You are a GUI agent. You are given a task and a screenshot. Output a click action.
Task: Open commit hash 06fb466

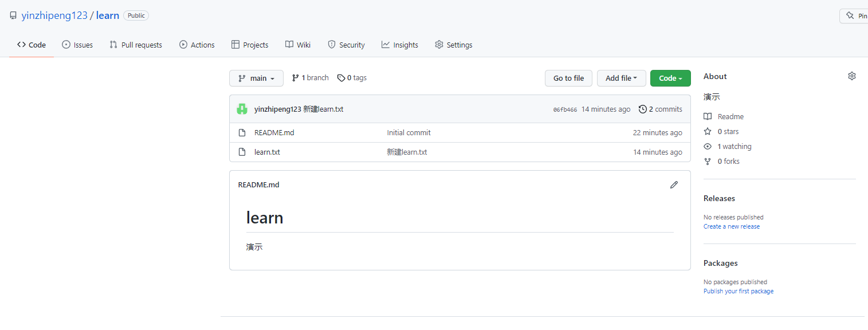565,109
